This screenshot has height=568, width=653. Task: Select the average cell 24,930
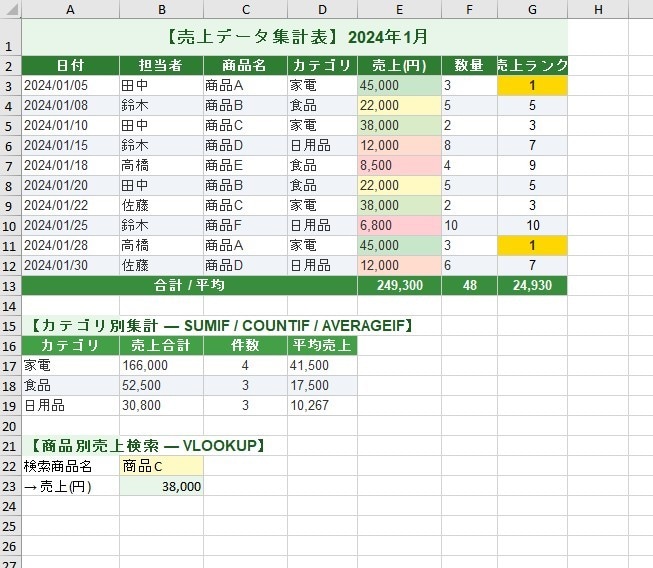532,286
